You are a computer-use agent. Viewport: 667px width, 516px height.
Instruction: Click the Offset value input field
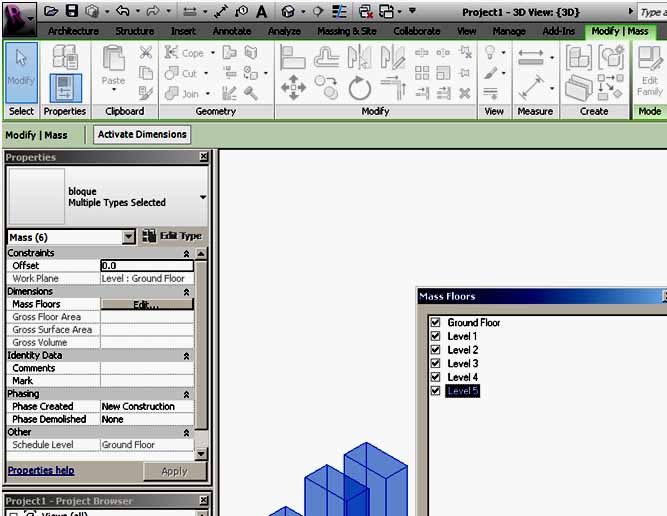click(146, 266)
